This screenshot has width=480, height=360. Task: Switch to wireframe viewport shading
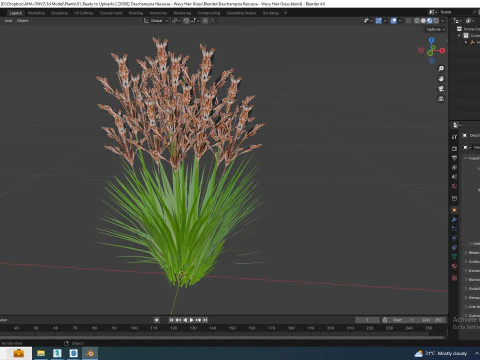pyautogui.click(x=417, y=21)
